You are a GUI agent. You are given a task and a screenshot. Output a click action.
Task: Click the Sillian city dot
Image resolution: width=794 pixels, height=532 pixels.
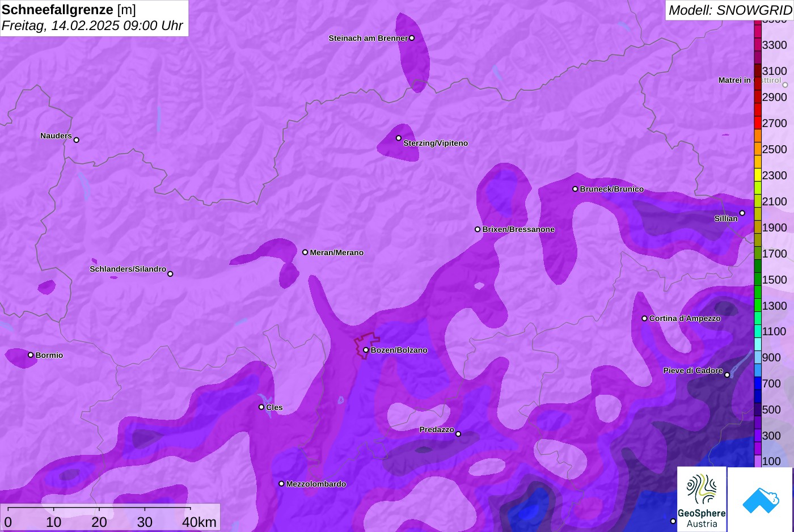tap(742, 213)
